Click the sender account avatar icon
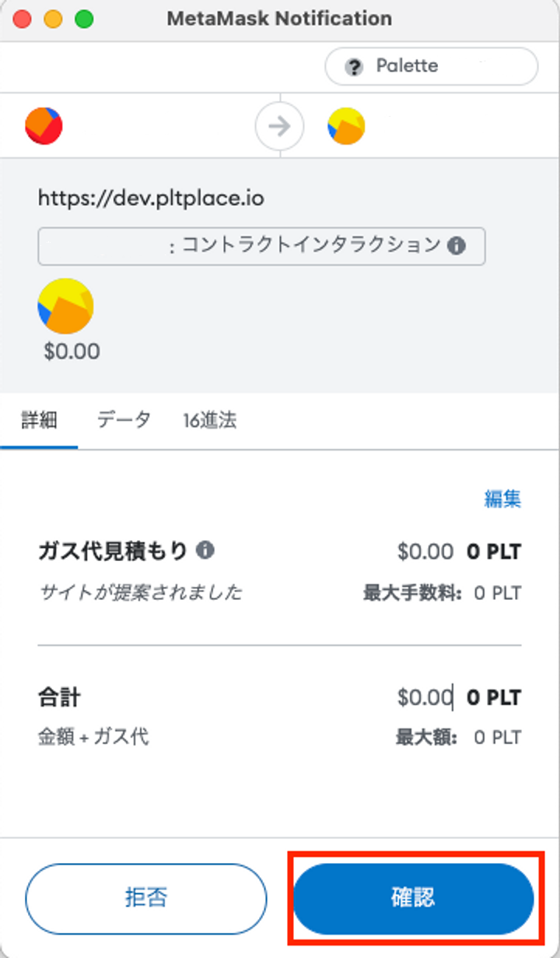Viewport: 560px width, 958px height. [x=44, y=126]
